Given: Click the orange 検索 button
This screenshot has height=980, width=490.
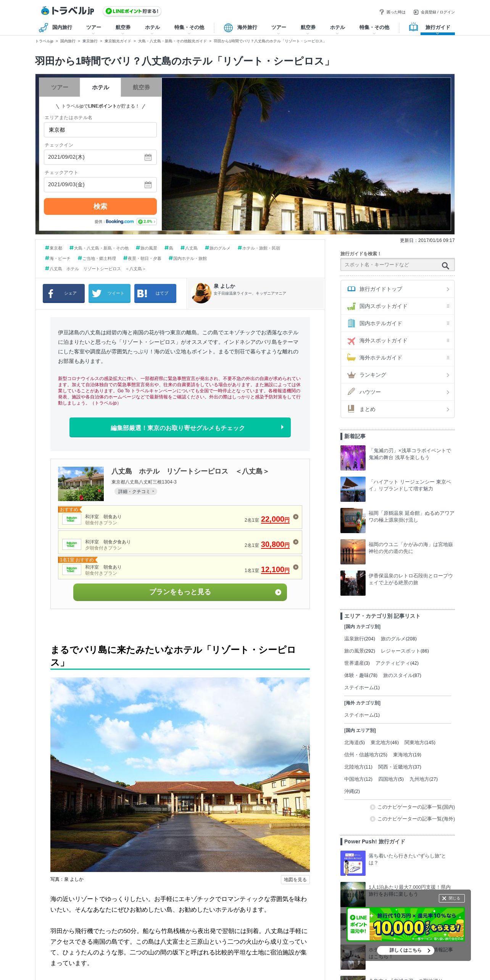Looking at the screenshot, I should tap(100, 206).
